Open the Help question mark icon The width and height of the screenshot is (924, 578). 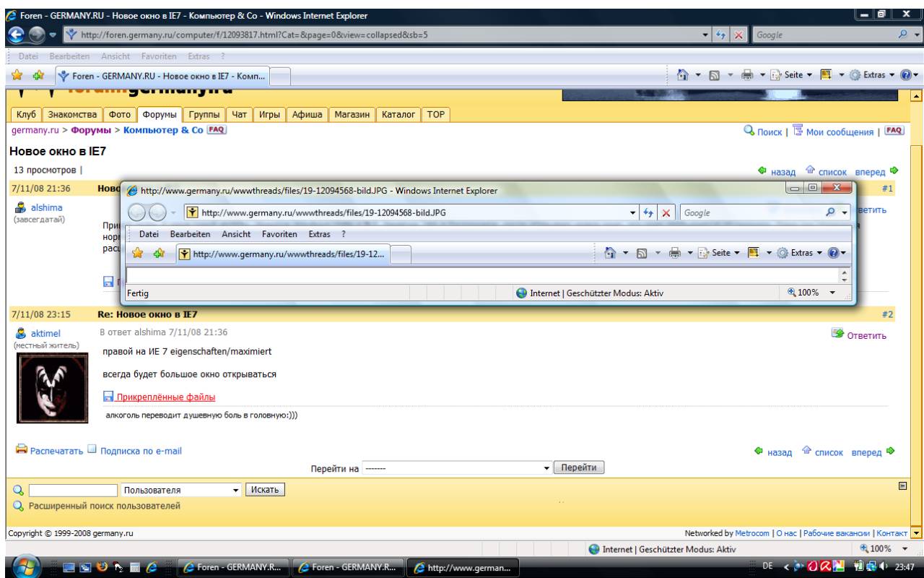click(x=912, y=74)
